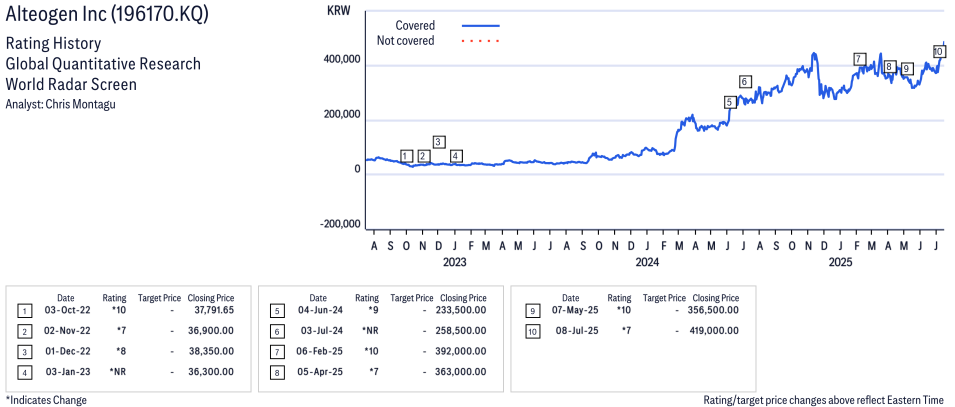Click the Rating History heading
Viewport: 955px width, 407px height.
click(53, 44)
